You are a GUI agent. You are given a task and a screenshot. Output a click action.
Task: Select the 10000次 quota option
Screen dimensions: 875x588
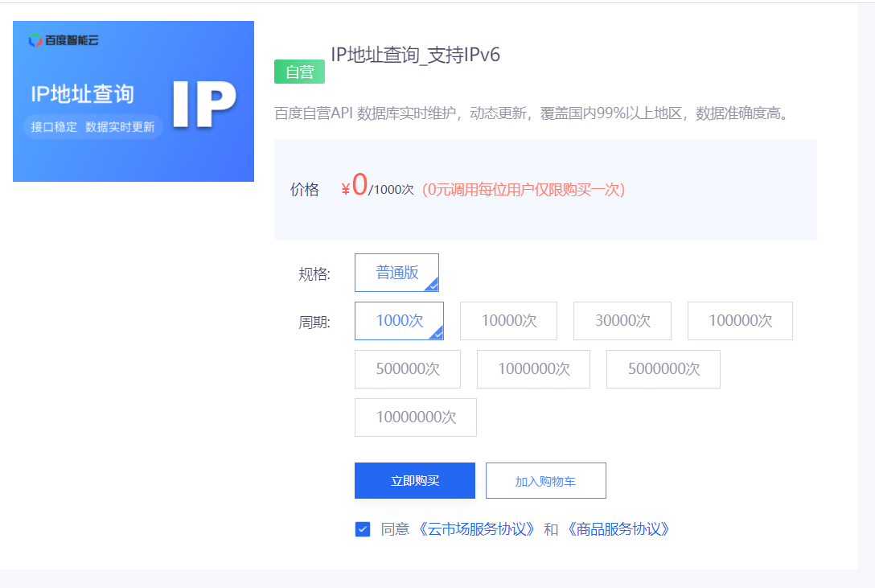[508, 321]
